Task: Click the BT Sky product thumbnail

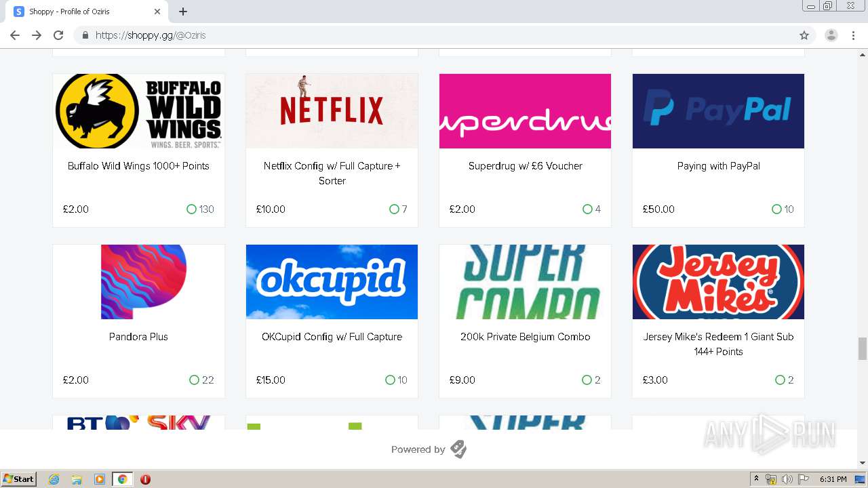Action: [x=138, y=422]
